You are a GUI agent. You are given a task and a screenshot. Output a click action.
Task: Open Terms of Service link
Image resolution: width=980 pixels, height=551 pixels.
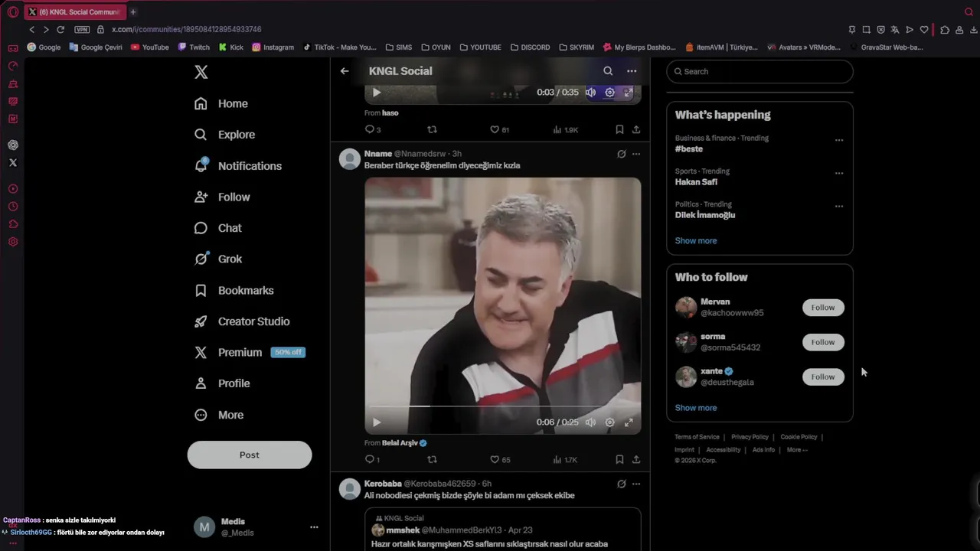coord(697,437)
